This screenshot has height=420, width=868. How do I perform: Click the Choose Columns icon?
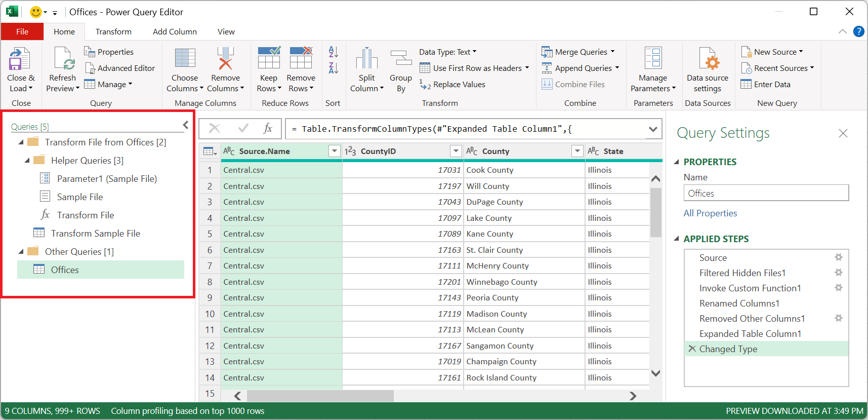point(185,58)
